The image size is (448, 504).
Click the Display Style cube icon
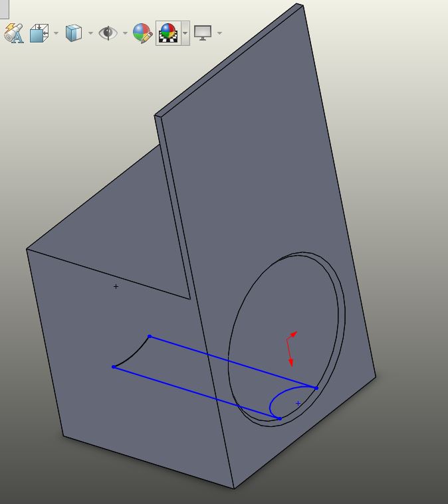[73, 33]
